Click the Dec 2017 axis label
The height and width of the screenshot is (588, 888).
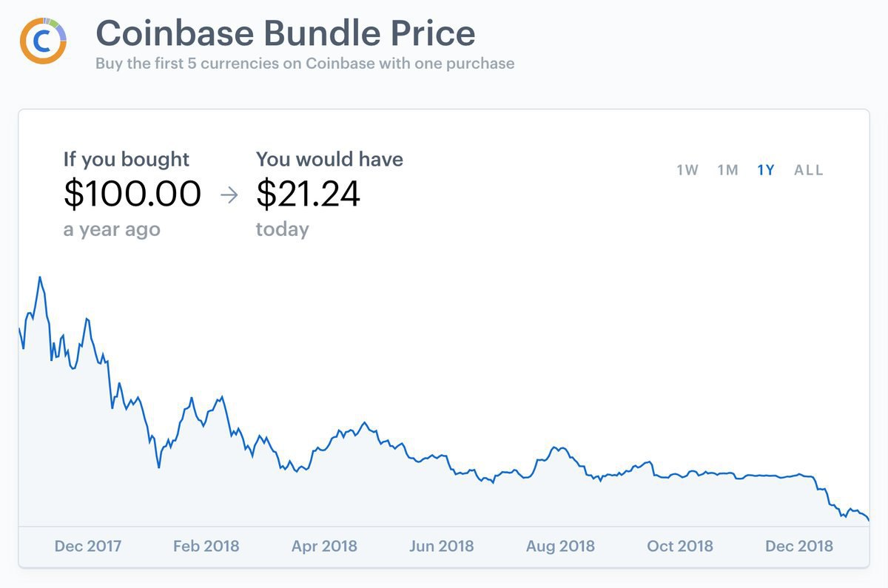click(88, 547)
